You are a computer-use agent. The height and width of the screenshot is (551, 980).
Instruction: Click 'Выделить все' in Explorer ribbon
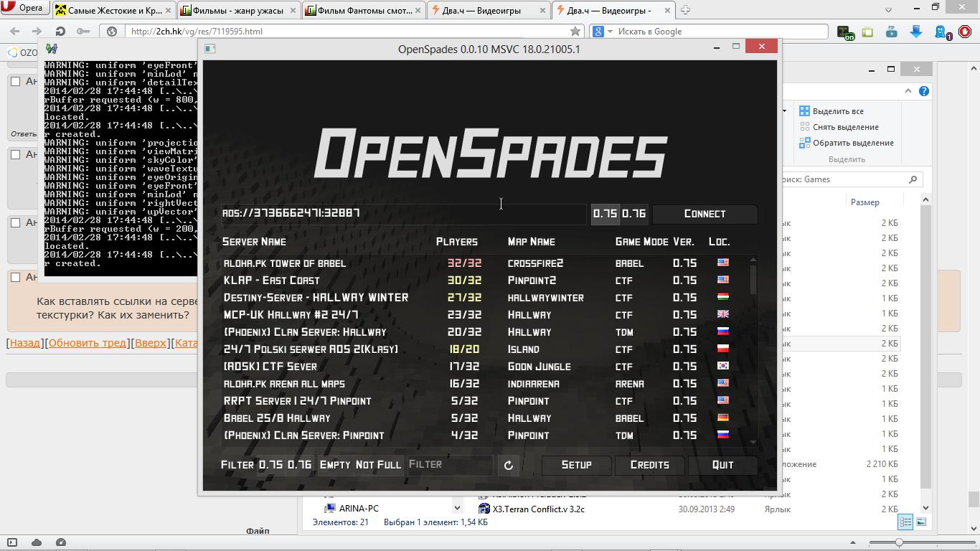point(831,111)
